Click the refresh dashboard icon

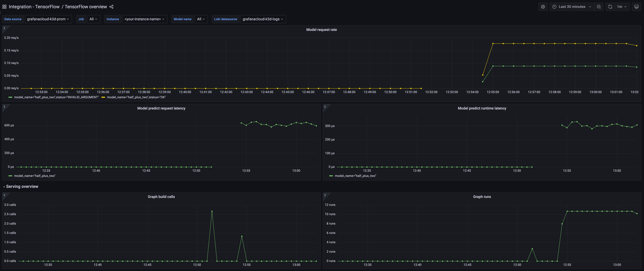610,6
